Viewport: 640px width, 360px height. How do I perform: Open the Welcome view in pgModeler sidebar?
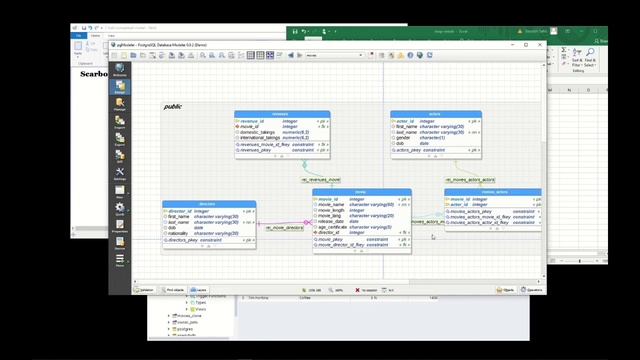(120, 69)
